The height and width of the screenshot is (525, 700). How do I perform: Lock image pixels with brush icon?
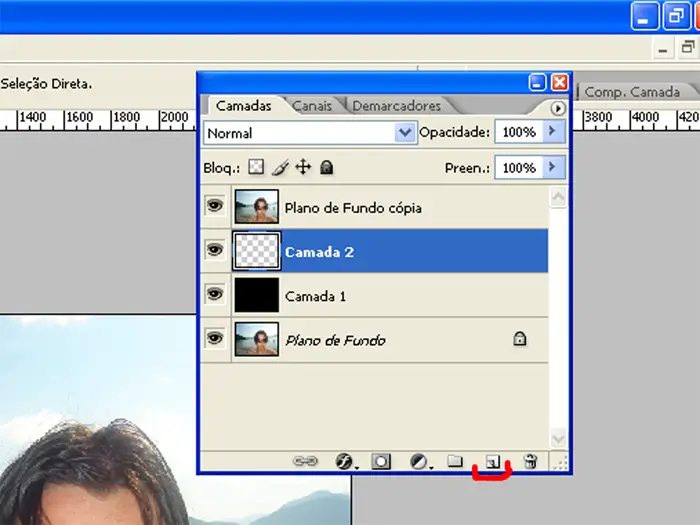280,168
